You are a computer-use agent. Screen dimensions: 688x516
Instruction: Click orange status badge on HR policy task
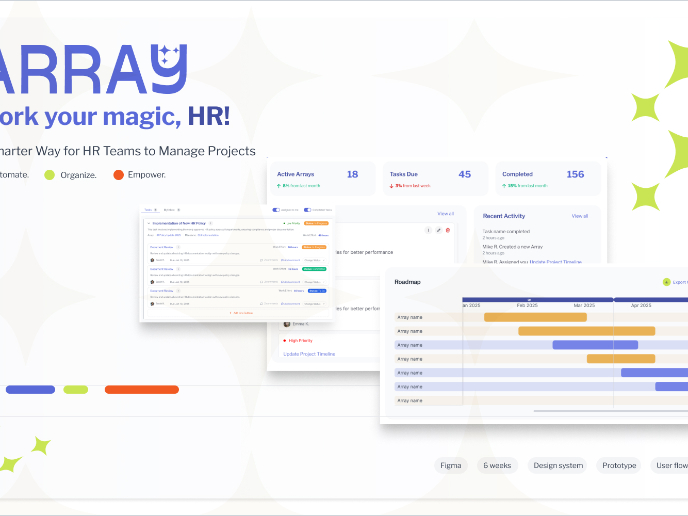[x=316, y=223]
